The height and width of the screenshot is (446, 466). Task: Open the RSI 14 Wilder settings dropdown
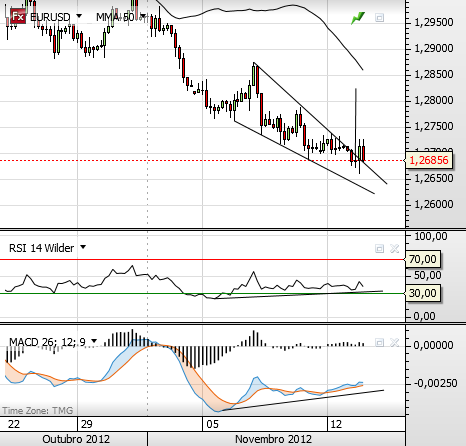pos(83,247)
